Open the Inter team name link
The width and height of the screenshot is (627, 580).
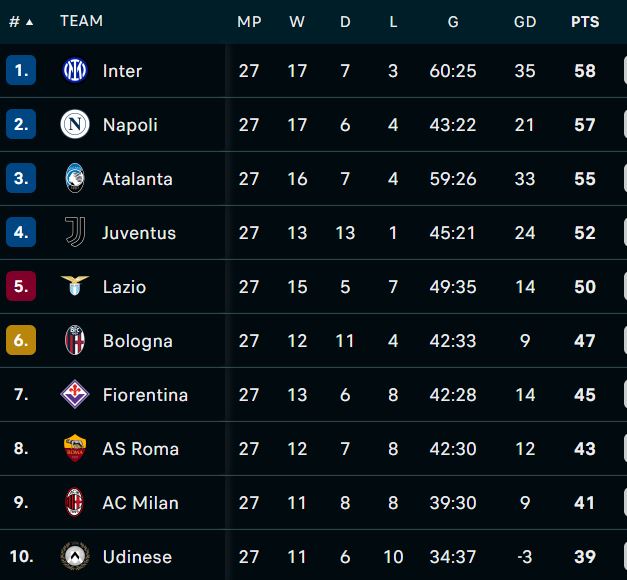(x=122, y=71)
